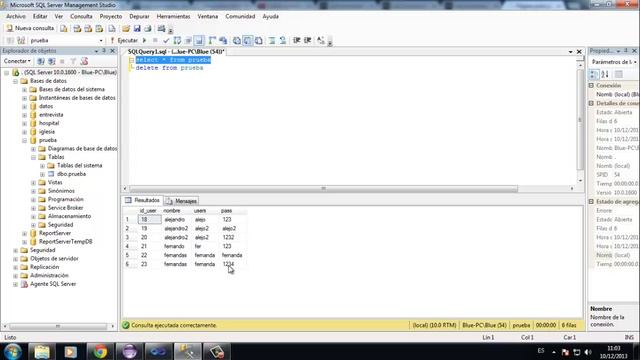Toggle Include Client Statistics

click(223, 40)
